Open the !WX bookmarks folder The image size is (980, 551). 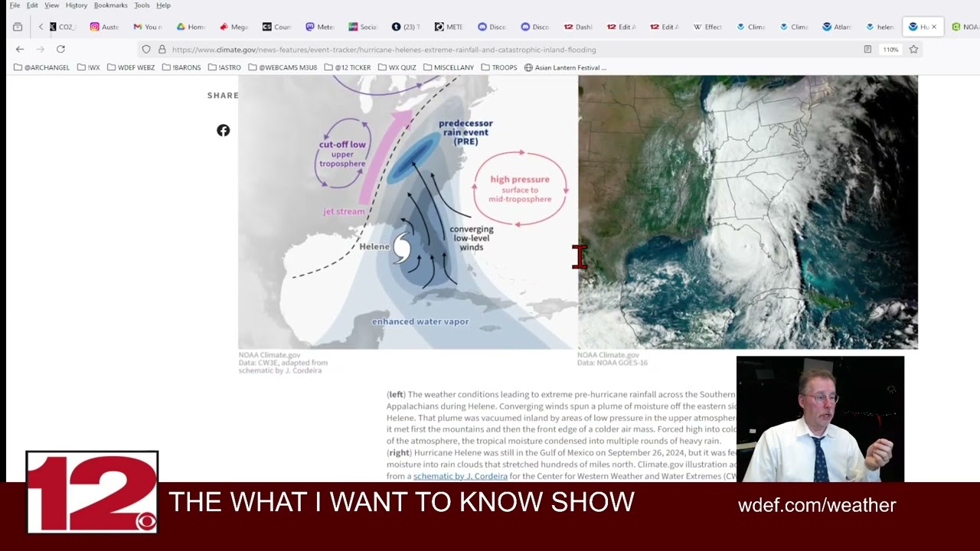click(89, 67)
